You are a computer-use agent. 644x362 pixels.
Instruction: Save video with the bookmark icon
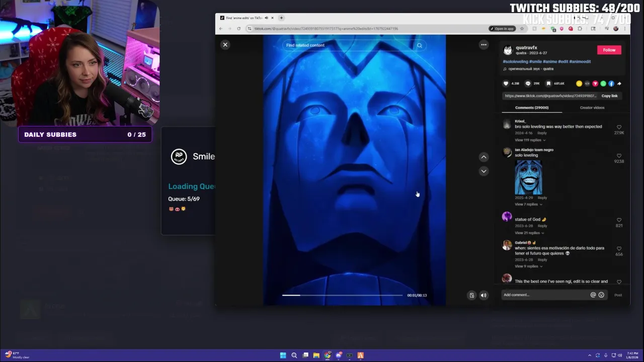click(548, 83)
